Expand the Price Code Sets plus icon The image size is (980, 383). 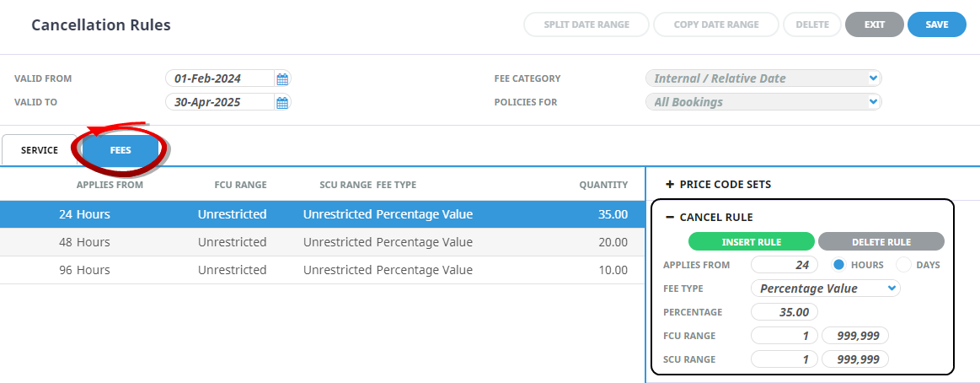(669, 185)
